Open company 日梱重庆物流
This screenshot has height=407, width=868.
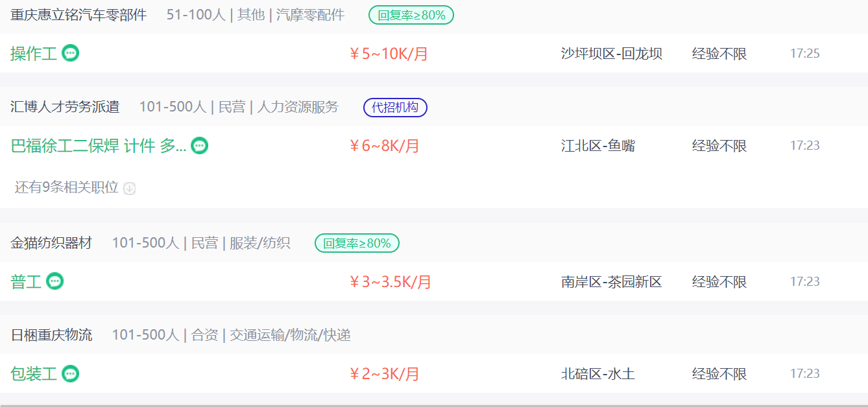pos(51,335)
